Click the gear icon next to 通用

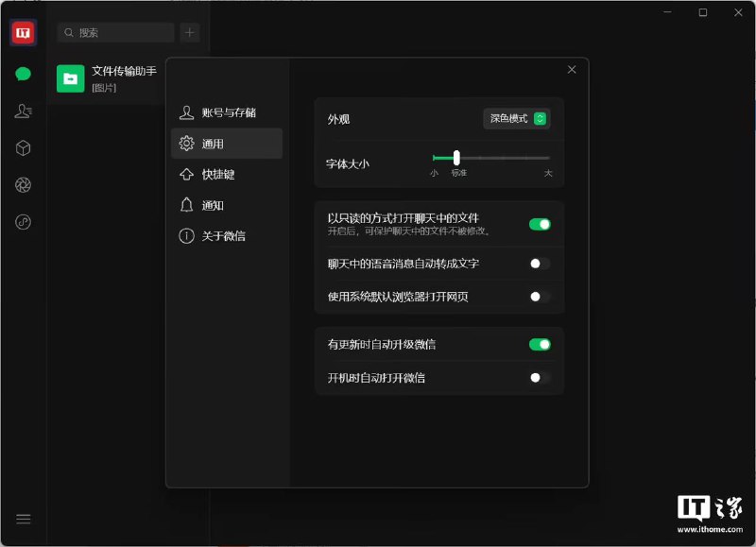pyautogui.click(x=188, y=143)
